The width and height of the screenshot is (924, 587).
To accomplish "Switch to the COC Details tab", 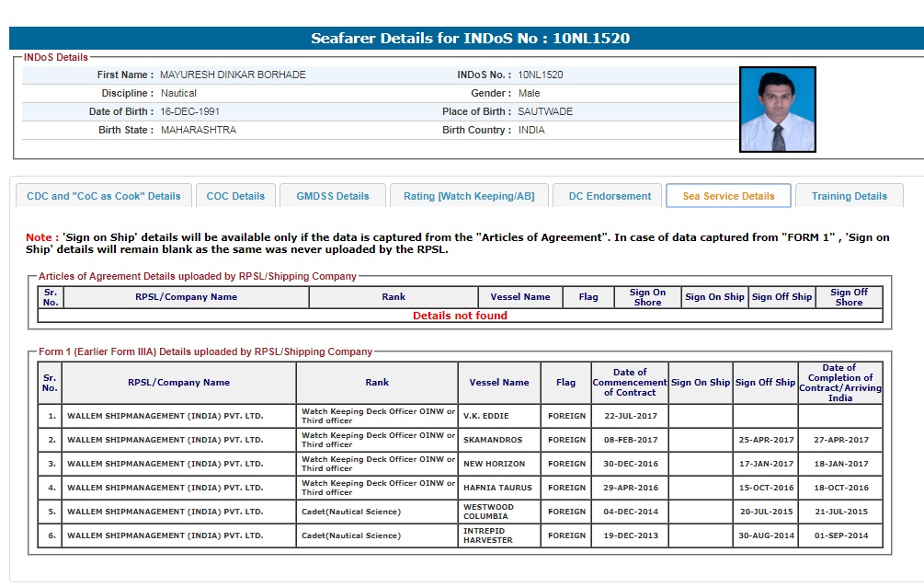I will pyautogui.click(x=235, y=196).
